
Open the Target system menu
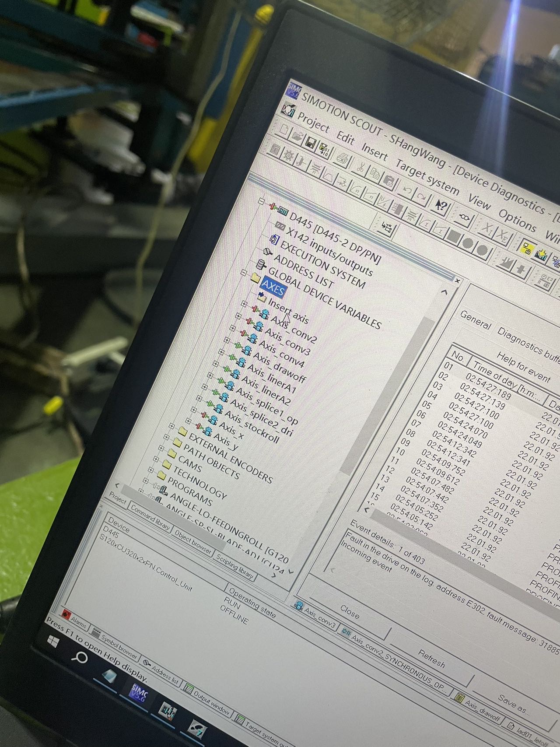point(427,177)
